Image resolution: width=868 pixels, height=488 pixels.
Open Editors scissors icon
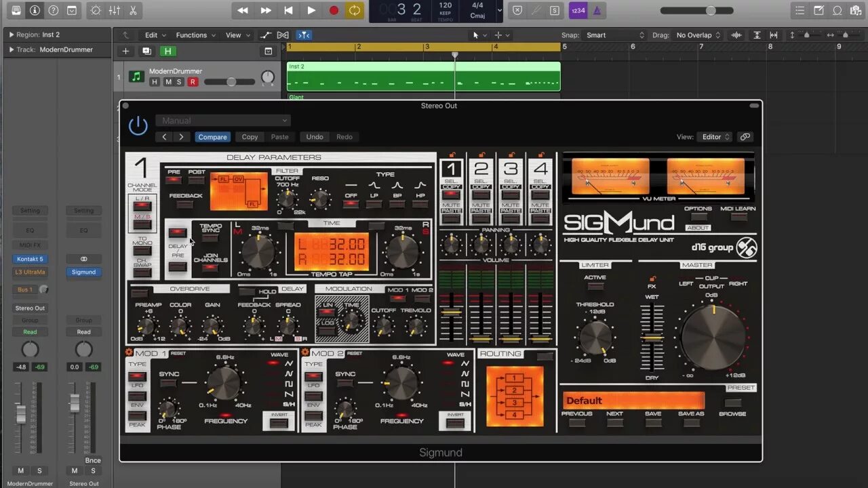pos(133,10)
